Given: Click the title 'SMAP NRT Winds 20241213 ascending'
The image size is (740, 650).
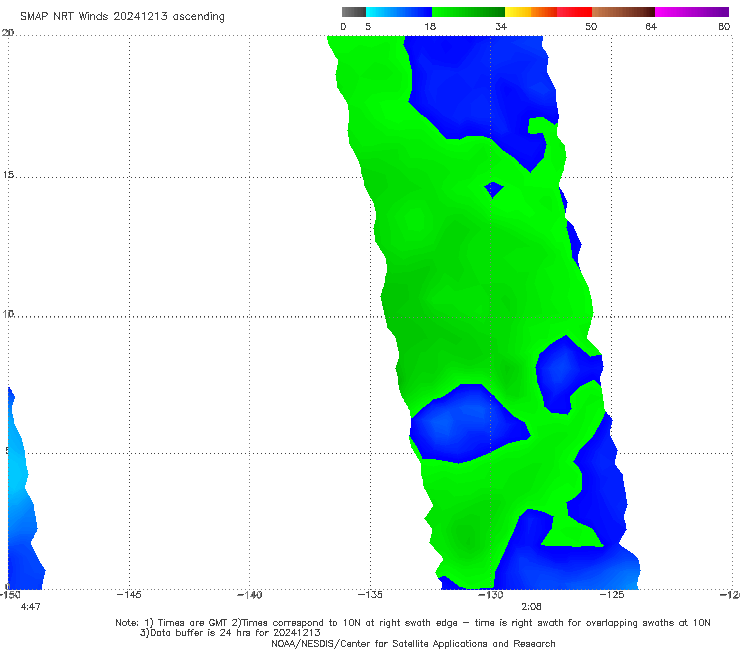Looking at the screenshot, I should 122,16.
